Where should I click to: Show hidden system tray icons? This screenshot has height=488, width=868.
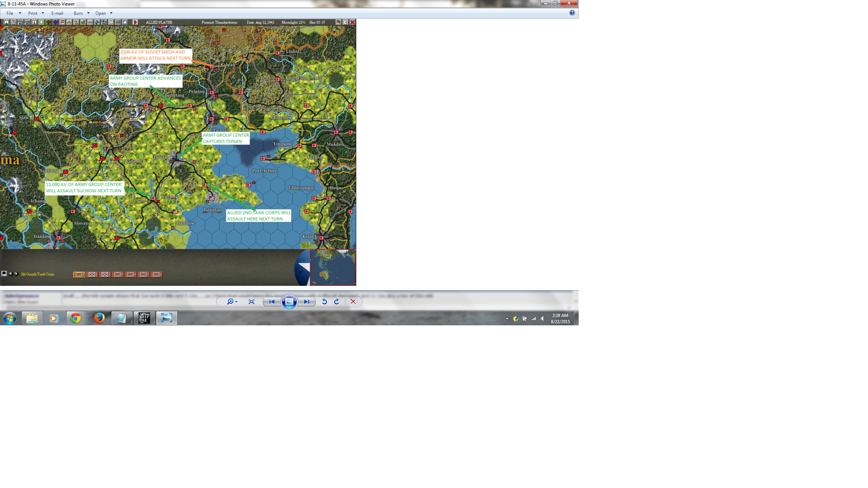[507, 318]
